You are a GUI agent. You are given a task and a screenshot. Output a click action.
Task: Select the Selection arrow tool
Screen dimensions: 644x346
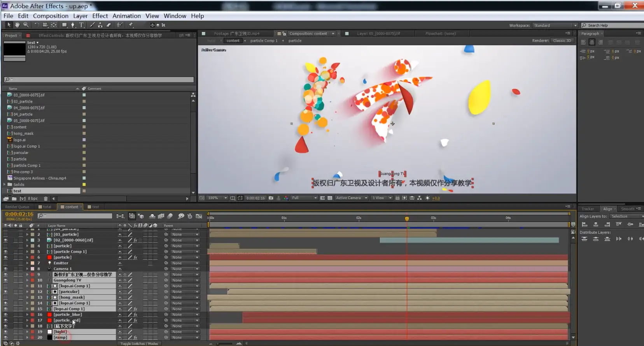pyautogui.click(x=9, y=25)
